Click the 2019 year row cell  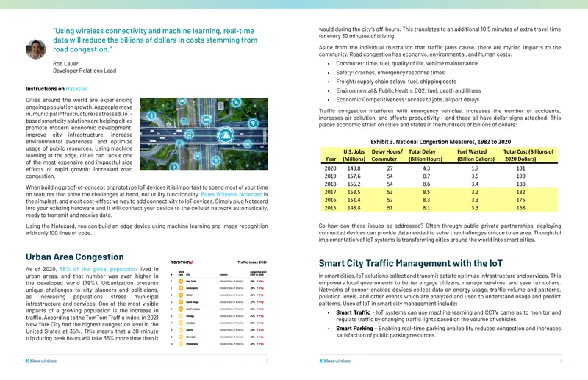(330, 176)
